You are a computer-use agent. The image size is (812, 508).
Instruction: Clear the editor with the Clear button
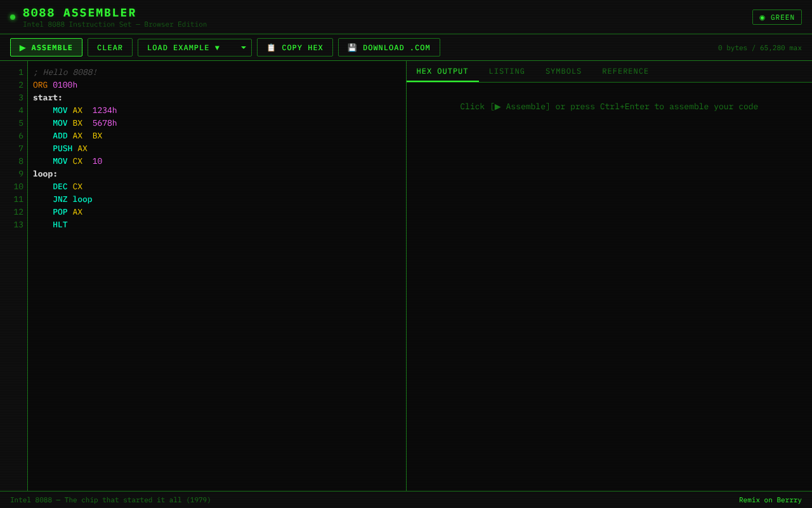pos(110,48)
